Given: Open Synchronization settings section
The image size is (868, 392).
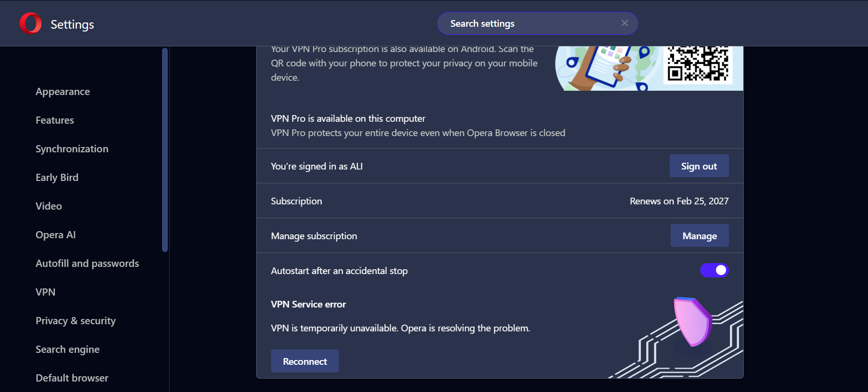Looking at the screenshot, I should click(72, 149).
